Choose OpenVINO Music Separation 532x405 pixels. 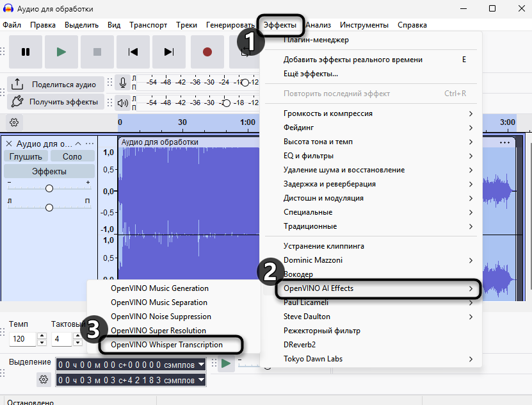pyautogui.click(x=173, y=302)
